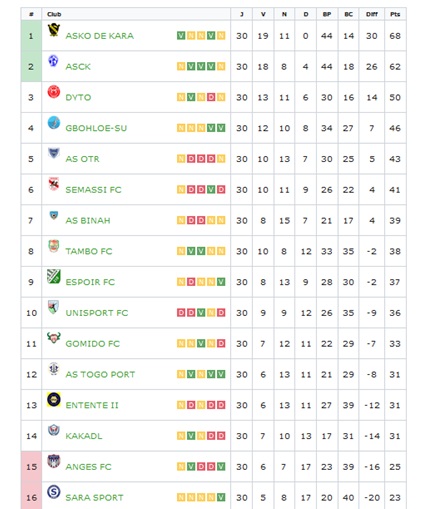This screenshot has height=509, width=426.
Task: Click the ANGES FC club crest
Action: [53, 461]
